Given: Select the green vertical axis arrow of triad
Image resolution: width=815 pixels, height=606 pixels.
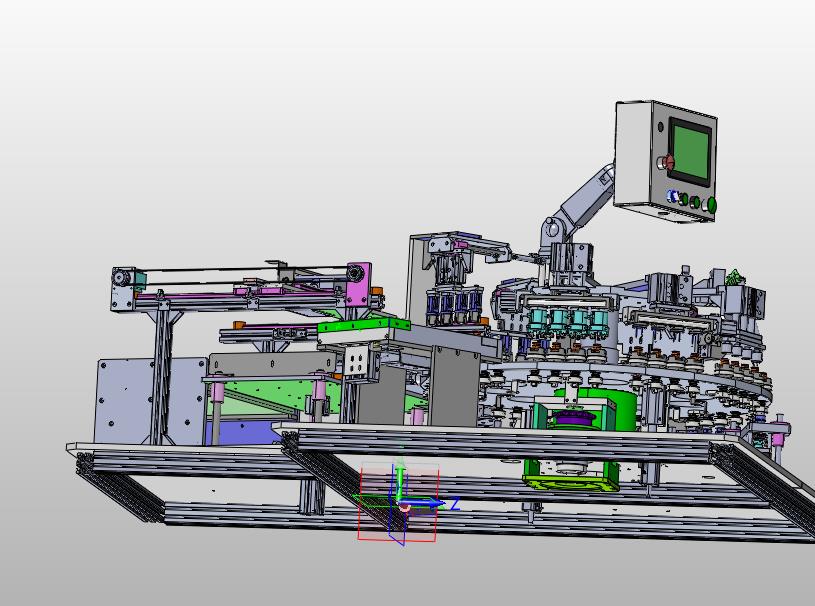Looking at the screenshot, I should (400, 478).
